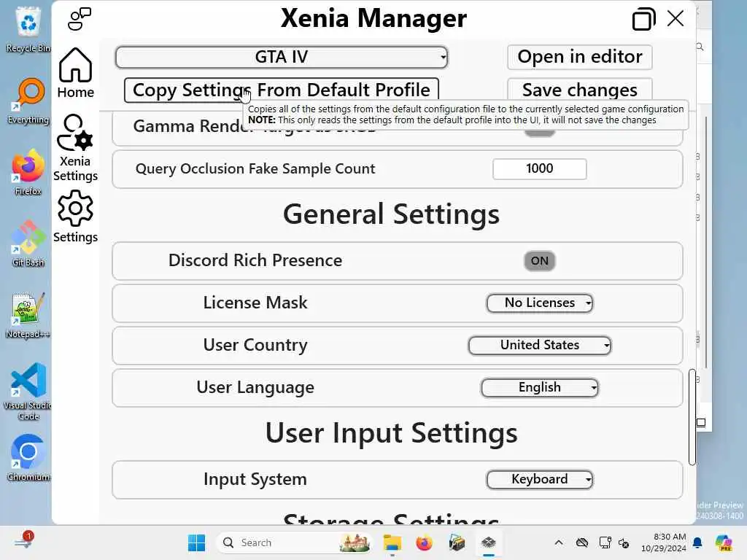
Task: Click the taskbar clock showing 8:30 AM
Action: 664,542
